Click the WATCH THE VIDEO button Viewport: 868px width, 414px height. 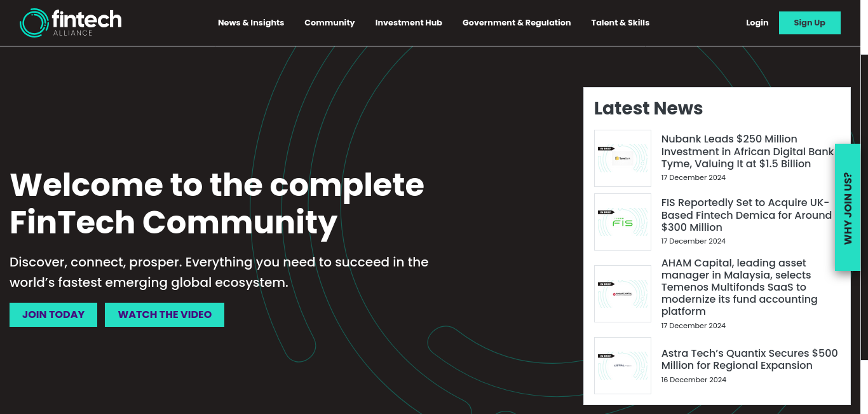pyautogui.click(x=165, y=315)
